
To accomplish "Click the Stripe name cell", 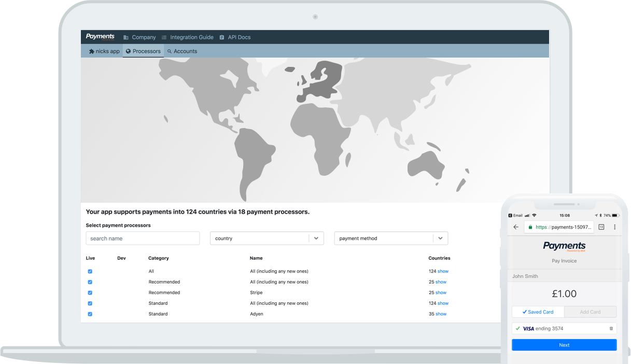I will click(257, 292).
